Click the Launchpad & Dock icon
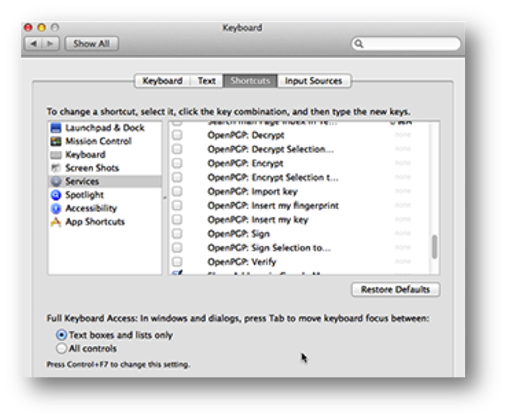The width and height of the screenshot is (508, 420). (55, 128)
